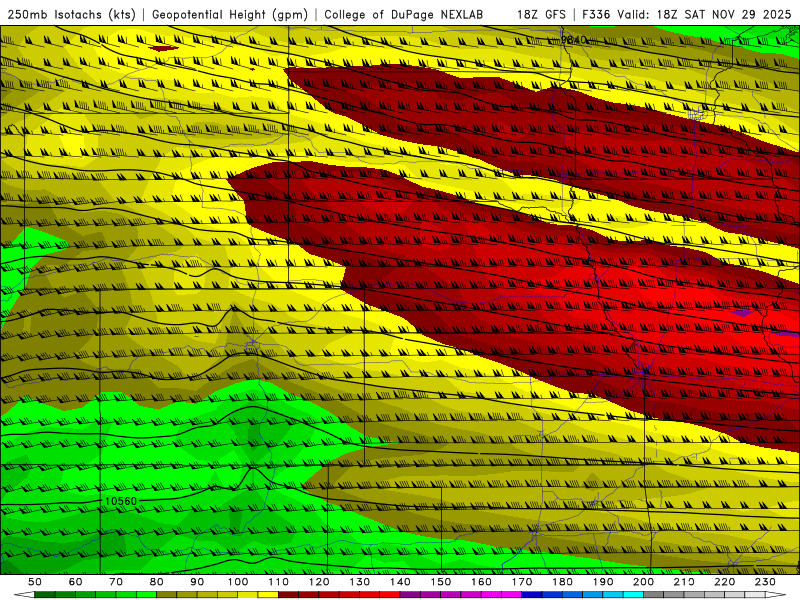The height and width of the screenshot is (600, 800).
Task: Click the 110 label on the colorbar
Action: [x=279, y=582]
